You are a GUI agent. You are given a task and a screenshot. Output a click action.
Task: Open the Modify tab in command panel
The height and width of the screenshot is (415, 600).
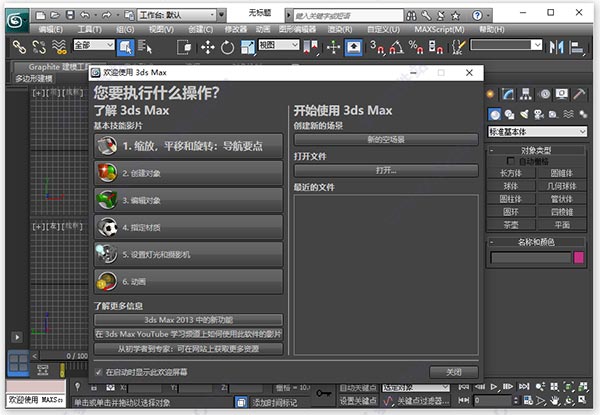point(508,94)
